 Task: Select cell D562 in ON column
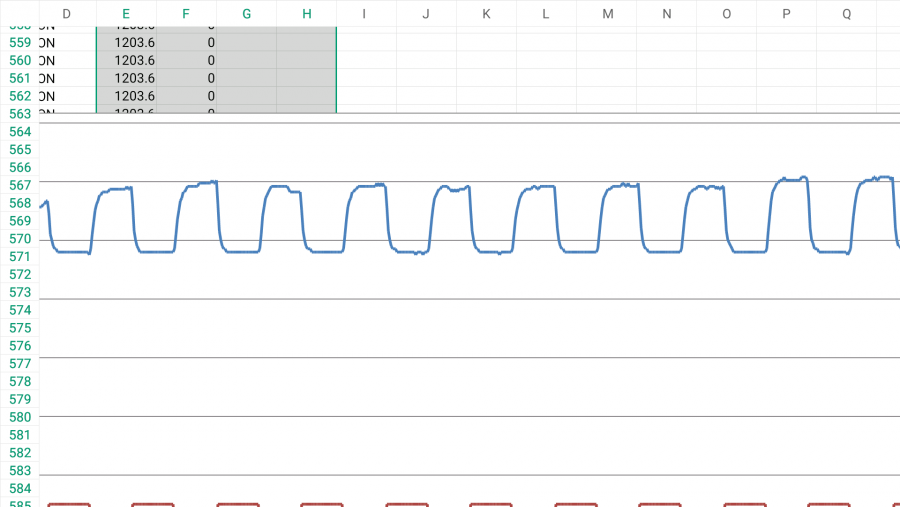67,96
